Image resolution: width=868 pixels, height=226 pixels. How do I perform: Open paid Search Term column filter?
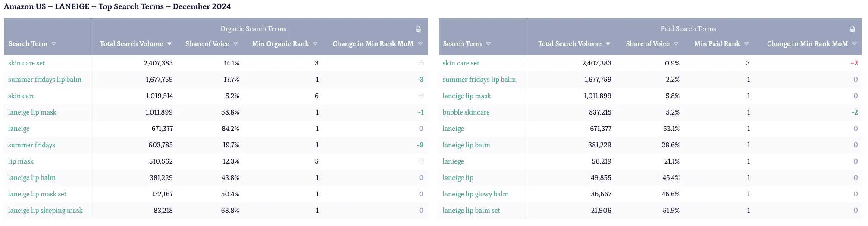coord(489,44)
